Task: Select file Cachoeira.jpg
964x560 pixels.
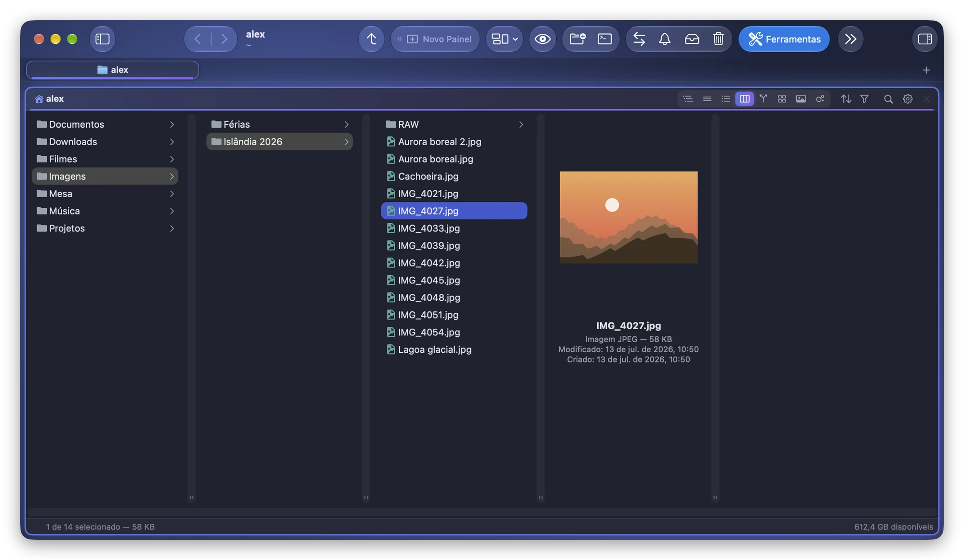Action: [x=454, y=176]
